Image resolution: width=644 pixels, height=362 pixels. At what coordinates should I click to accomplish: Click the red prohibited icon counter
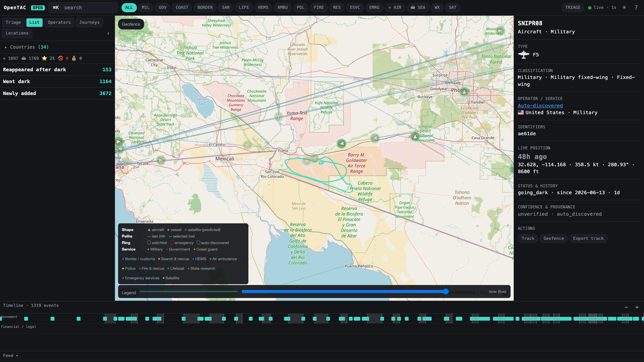coord(61,58)
